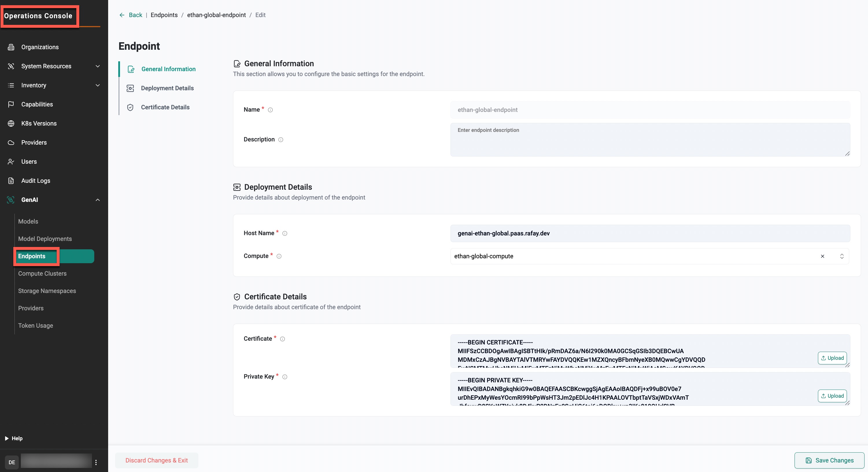Click the Compute field info icon

(279, 256)
